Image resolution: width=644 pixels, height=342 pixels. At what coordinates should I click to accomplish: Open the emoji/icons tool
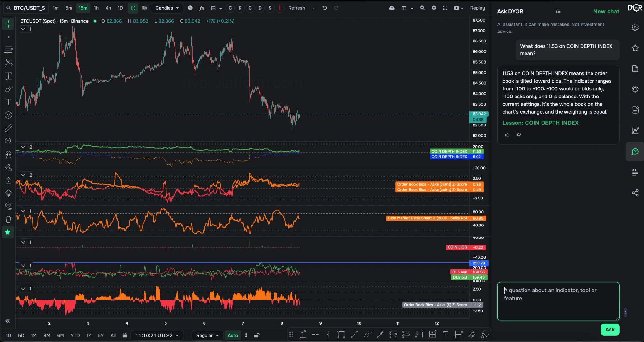pyautogui.click(x=8, y=115)
